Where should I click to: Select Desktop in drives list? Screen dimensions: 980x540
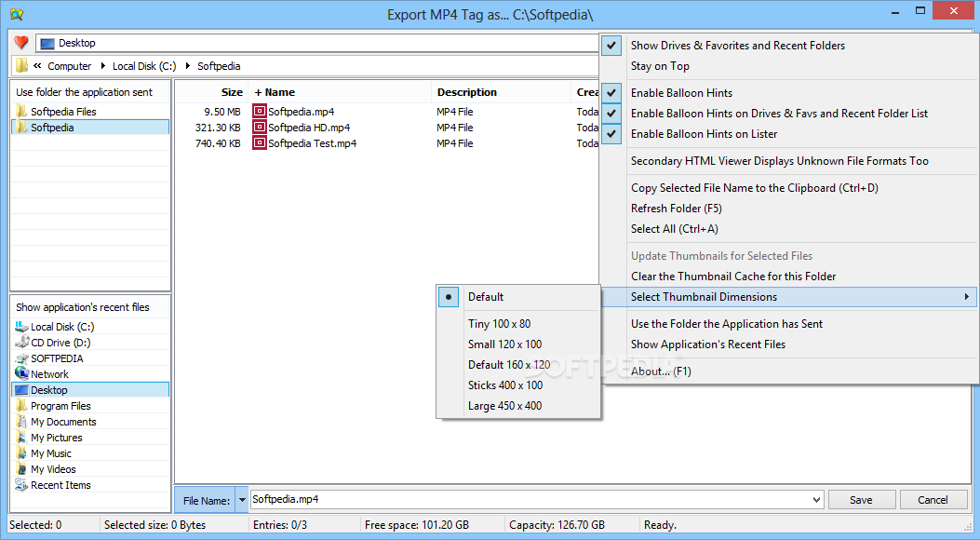pos(90,390)
